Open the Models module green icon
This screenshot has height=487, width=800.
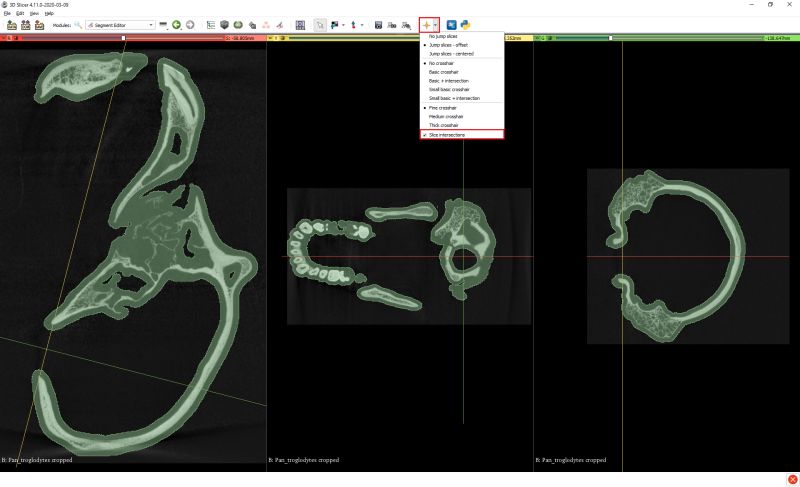238,24
